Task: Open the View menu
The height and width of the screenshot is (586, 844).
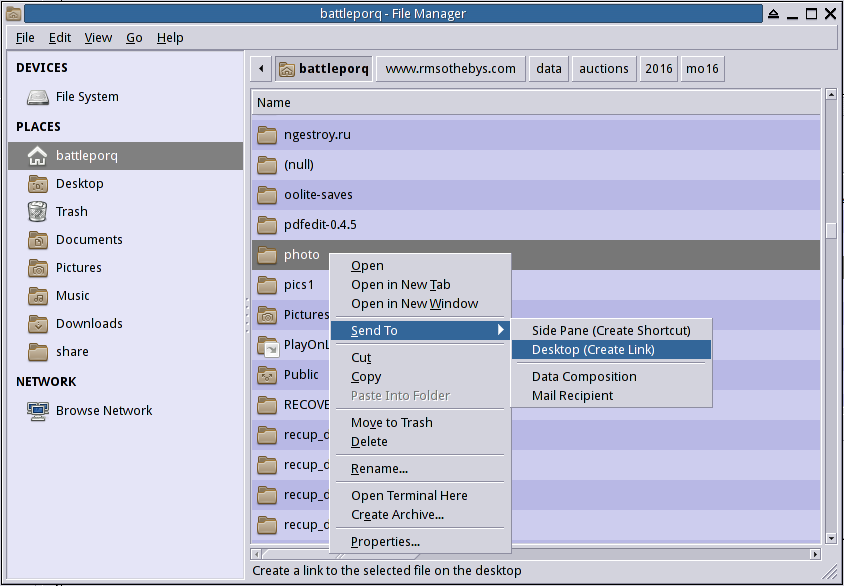Action: click(x=98, y=38)
